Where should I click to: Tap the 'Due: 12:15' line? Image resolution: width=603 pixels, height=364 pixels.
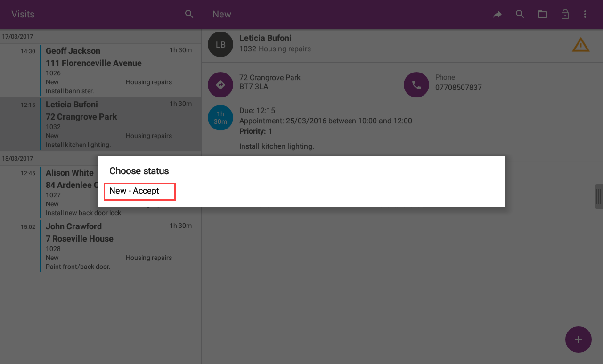click(257, 111)
